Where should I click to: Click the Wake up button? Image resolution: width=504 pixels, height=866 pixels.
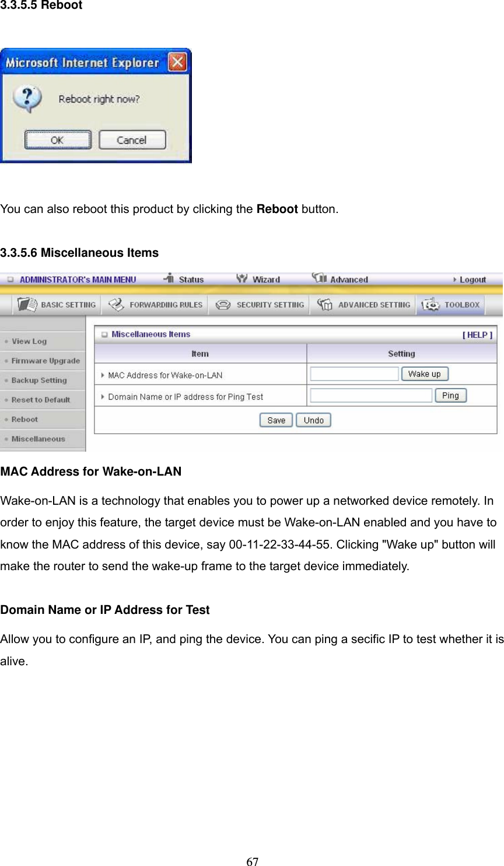(x=425, y=373)
